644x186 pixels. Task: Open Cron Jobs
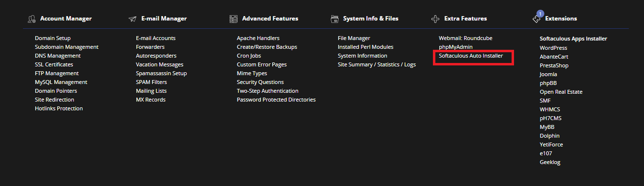(x=249, y=56)
